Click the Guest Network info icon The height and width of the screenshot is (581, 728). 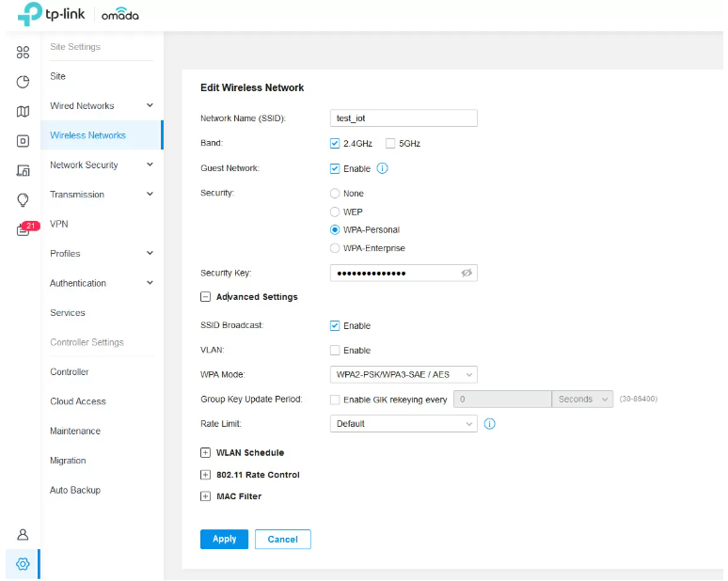point(383,169)
